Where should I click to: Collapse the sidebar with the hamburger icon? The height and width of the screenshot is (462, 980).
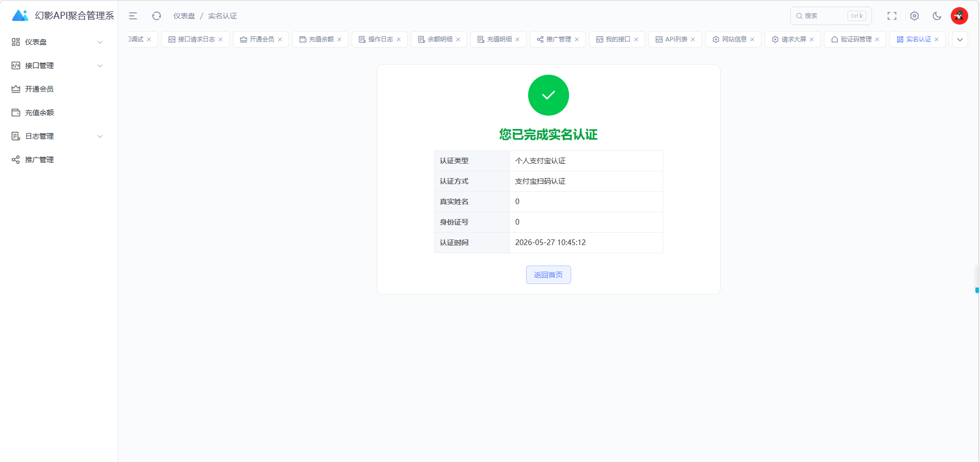click(133, 16)
